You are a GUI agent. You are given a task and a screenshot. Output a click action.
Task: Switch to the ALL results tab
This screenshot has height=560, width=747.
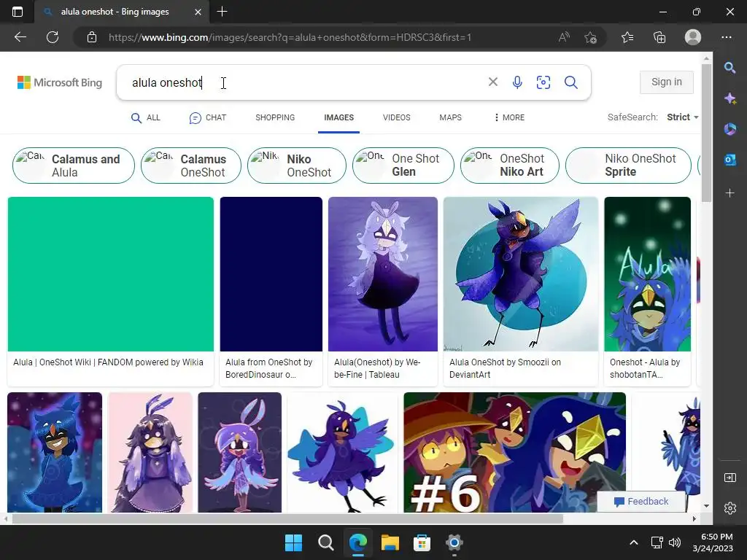[146, 117]
